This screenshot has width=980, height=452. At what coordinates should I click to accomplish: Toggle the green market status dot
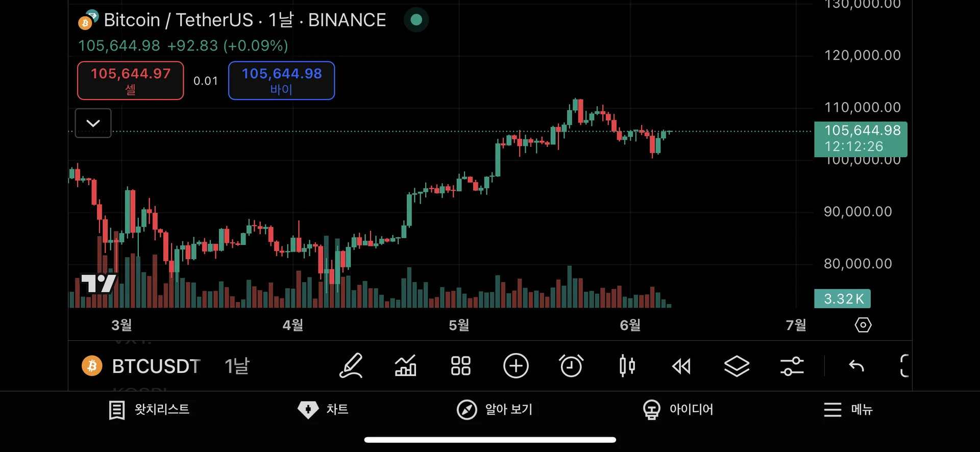pyautogui.click(x=416, y=20)
